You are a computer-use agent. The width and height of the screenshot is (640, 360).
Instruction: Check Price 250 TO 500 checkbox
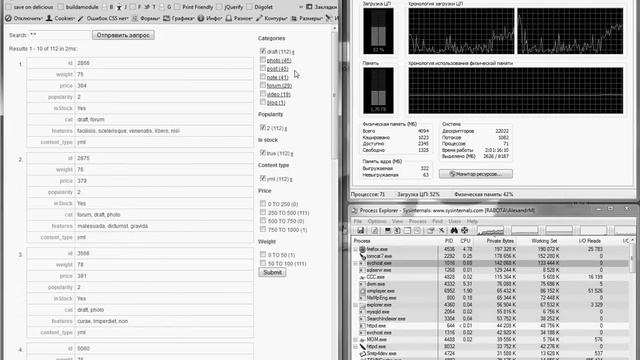coord(262,212)
